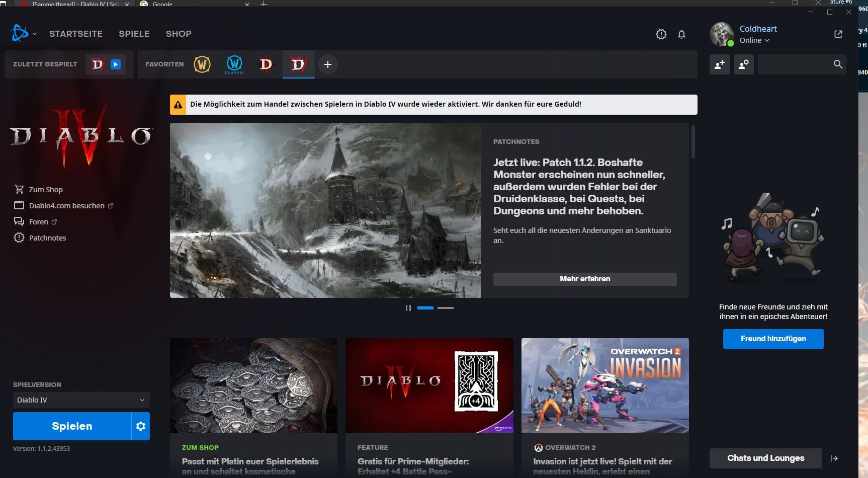Viewport: 868px width, 478px height.
Task: Open the Patchnotes sidebar link
Action: point(47,238)
